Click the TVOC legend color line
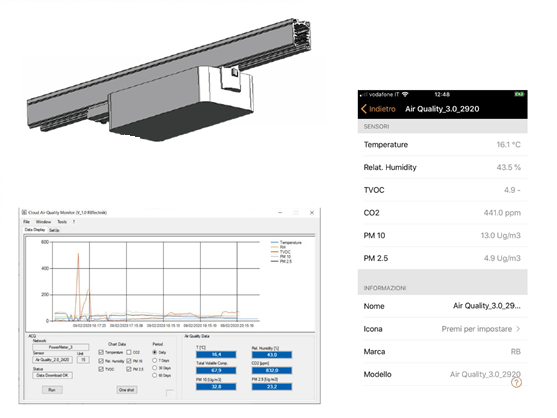 point(275,252)
